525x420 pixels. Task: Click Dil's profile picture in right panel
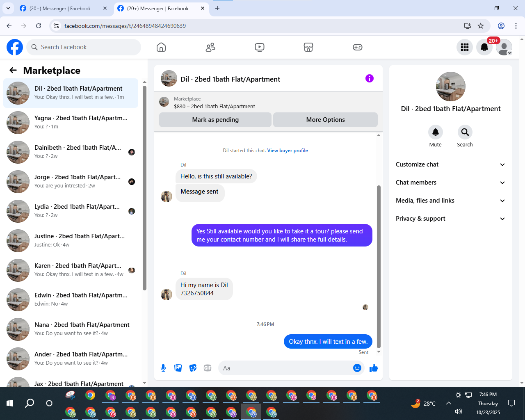[451, 87]
